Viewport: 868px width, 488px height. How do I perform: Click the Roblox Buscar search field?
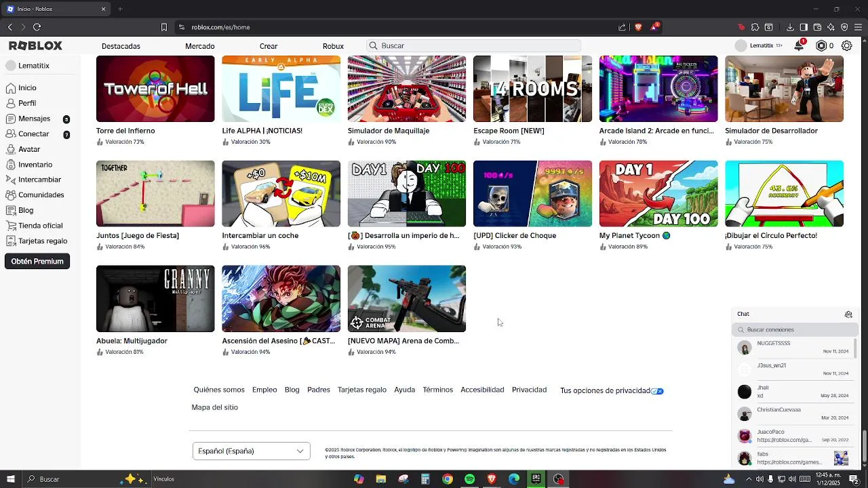click(x=473, y=45)
